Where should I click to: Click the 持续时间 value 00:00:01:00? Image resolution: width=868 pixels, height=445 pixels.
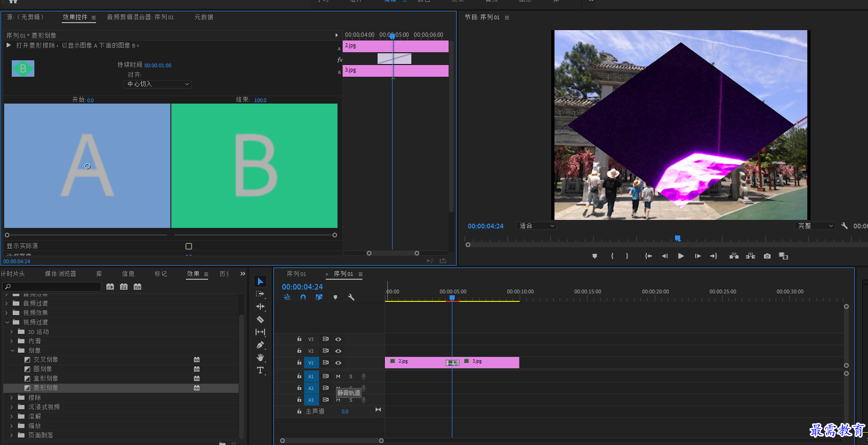158,65
